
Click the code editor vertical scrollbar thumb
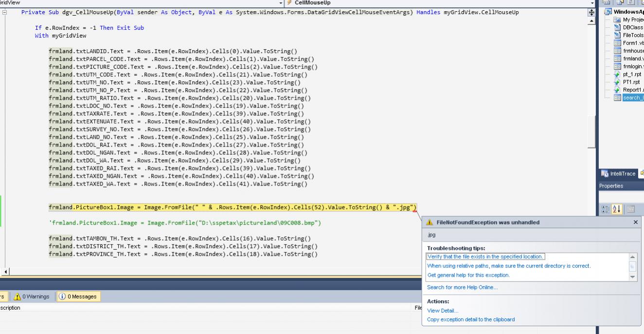click(x=591, y=131)
